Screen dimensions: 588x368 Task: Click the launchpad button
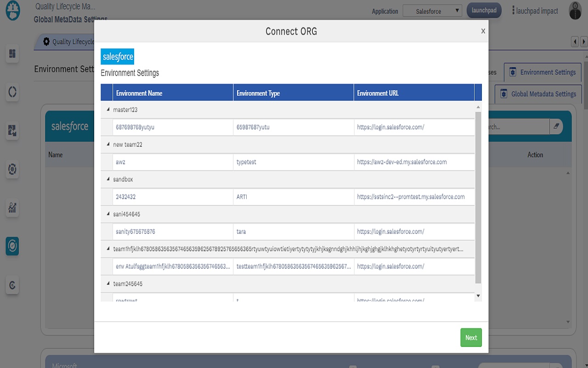click(x=484, y=11)
